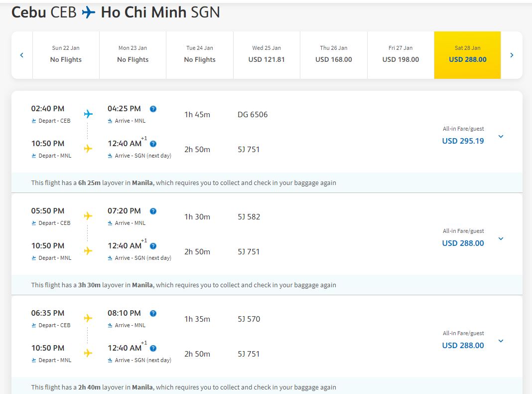The width and height of the screenshot is (532, 394).
Task: Expand details of the 05:50 PM departure flight
Action: [501, 239]
